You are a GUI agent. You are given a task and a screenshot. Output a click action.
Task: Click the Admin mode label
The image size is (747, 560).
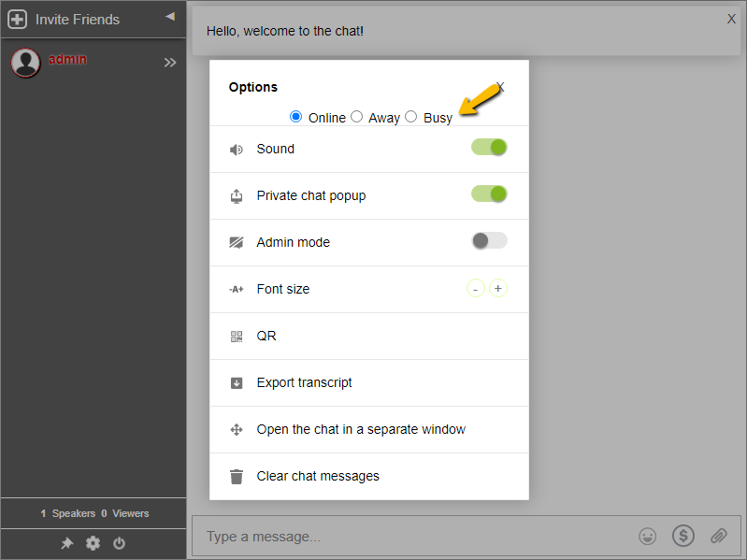coord(293,242)
